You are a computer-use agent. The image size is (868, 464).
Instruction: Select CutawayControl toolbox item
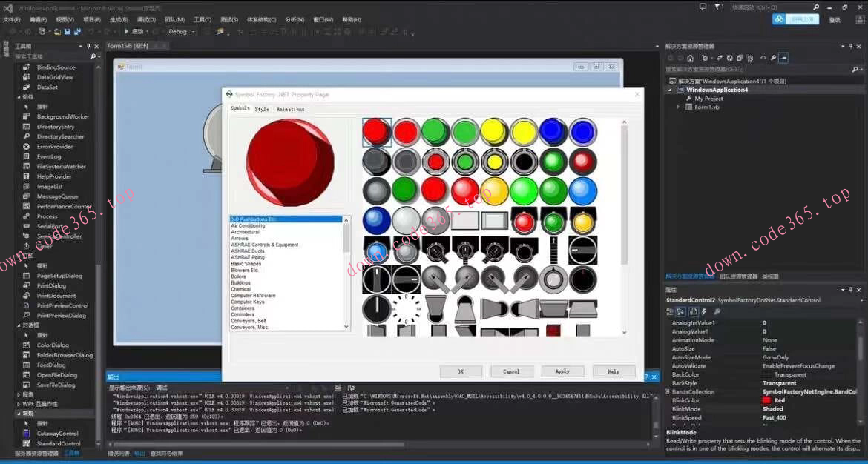click(58, 434)
